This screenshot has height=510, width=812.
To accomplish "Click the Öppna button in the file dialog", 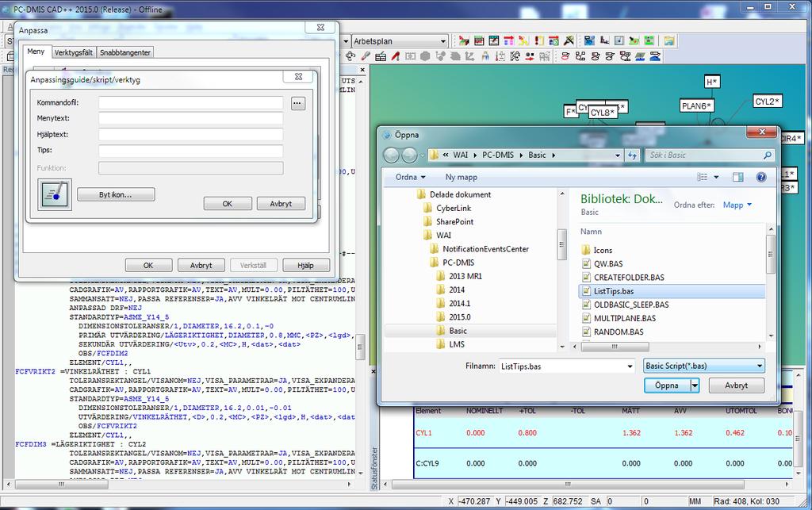I will tap(667, 385).
